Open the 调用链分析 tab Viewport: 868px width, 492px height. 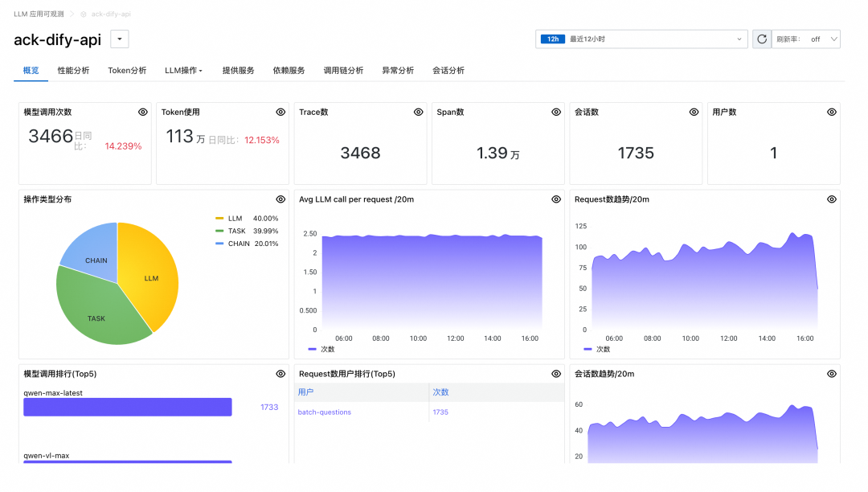tap(343, 71)
